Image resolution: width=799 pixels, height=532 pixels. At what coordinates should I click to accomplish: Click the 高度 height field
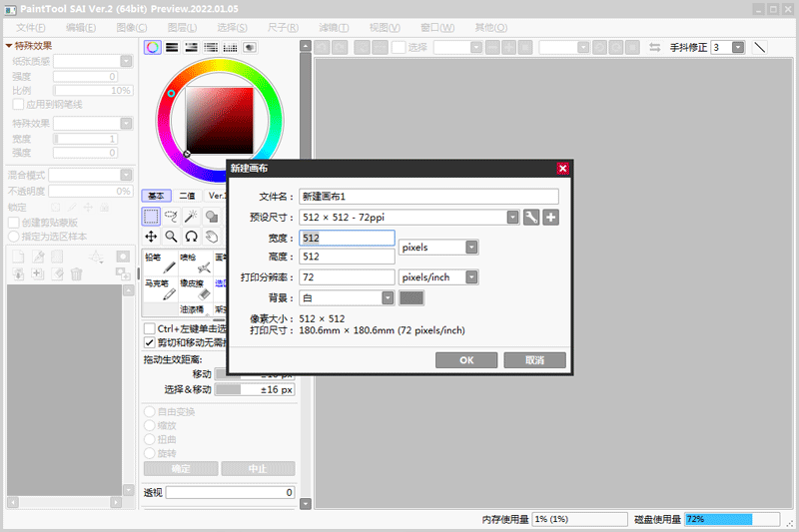(x=347, y=257)
